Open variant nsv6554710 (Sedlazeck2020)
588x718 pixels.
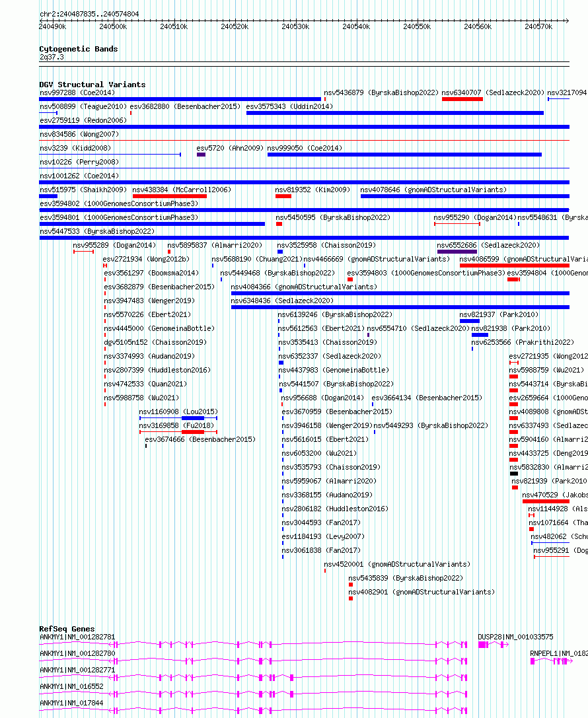click(419, 328)
